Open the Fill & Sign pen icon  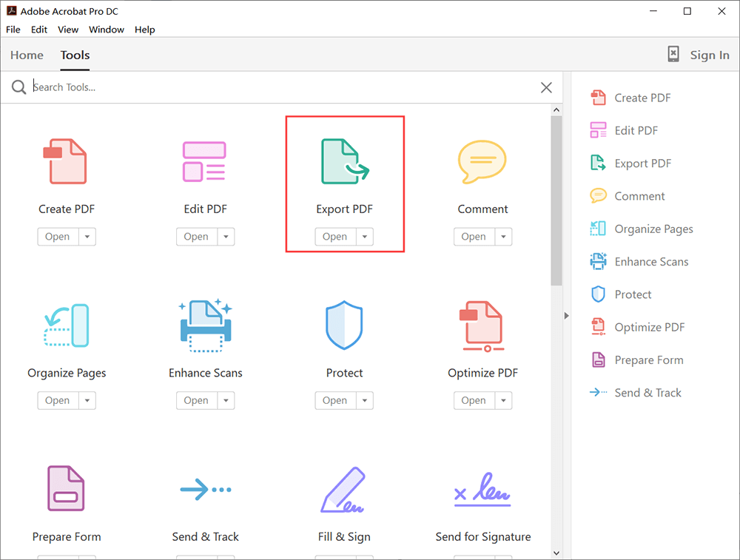tap(343, 490)
